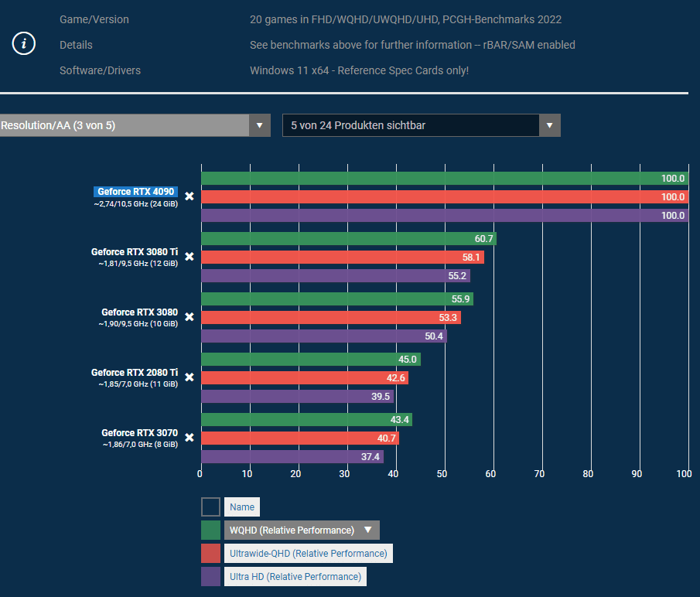Click the RTX 3080 Ti green bar 60.7

point(349,239)
